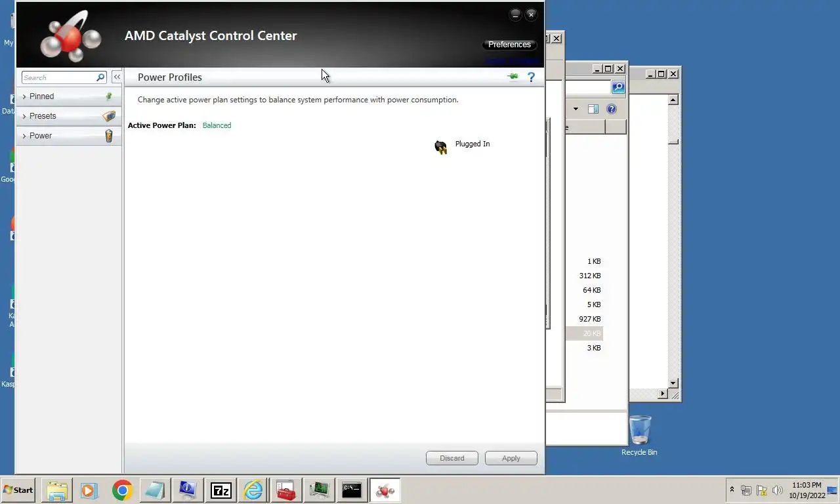Click the Plugged In plug icon

[x=441, y=147]
